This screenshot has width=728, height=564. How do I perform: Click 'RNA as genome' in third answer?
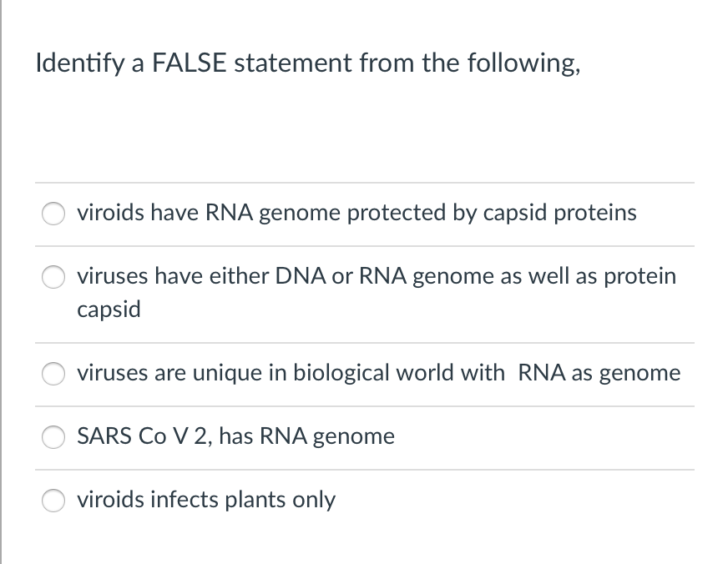(599, 373)
